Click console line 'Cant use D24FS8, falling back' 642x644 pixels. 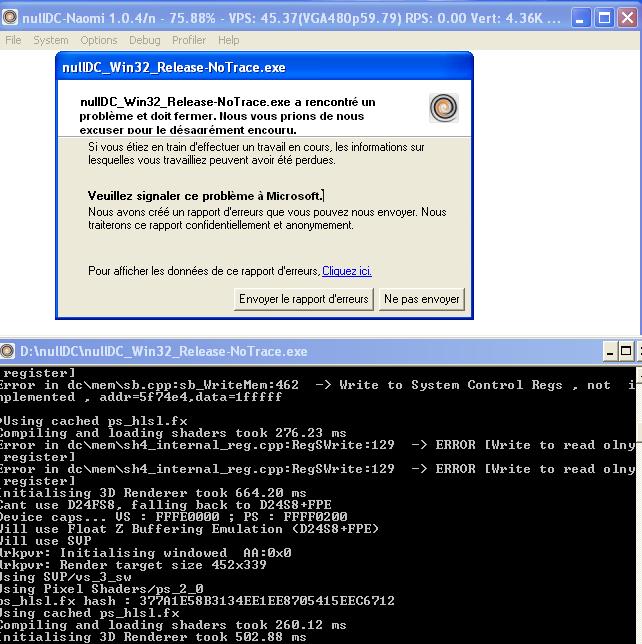click(166, 504)
